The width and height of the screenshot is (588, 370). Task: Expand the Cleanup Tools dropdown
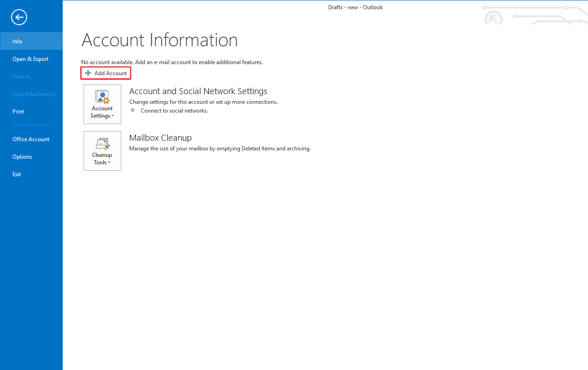[x=102, y=151]
